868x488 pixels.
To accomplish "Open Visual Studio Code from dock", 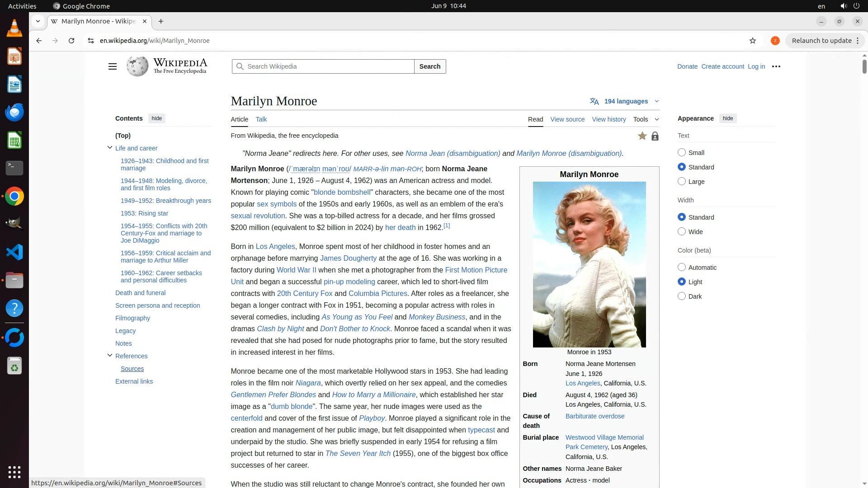I will 14,252.
